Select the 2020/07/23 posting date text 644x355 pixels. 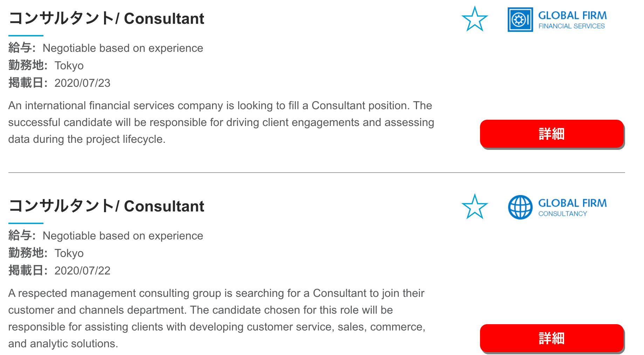click(82, 83)
